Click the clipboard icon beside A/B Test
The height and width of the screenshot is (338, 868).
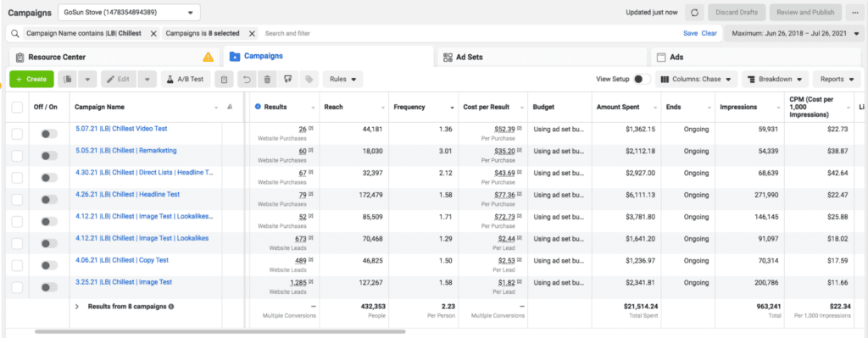tap(224, 79)
